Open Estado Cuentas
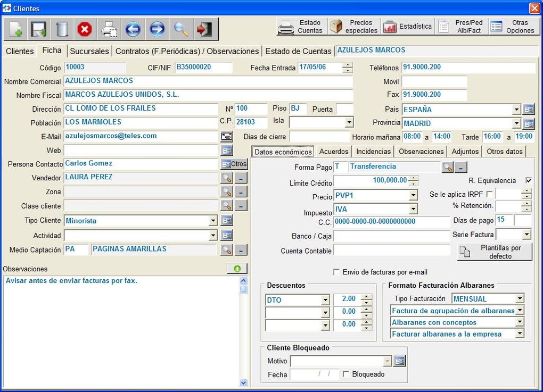 (x=302, y=27)
